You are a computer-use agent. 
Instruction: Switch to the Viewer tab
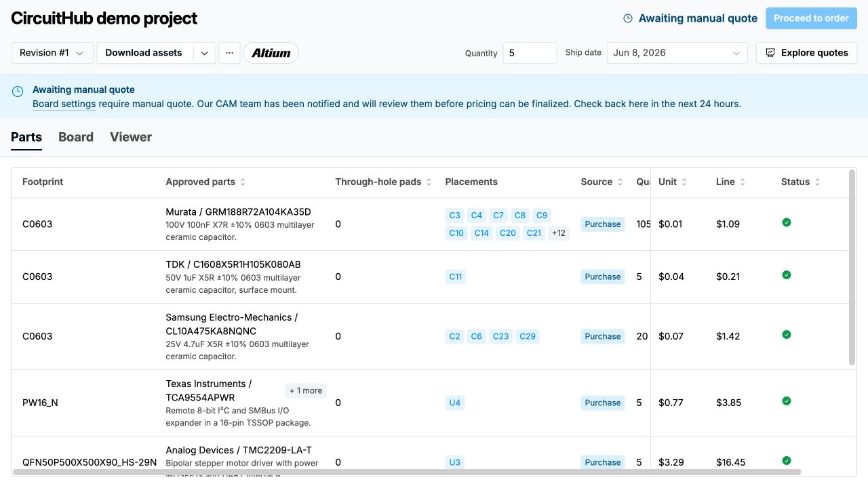(131, 137)
